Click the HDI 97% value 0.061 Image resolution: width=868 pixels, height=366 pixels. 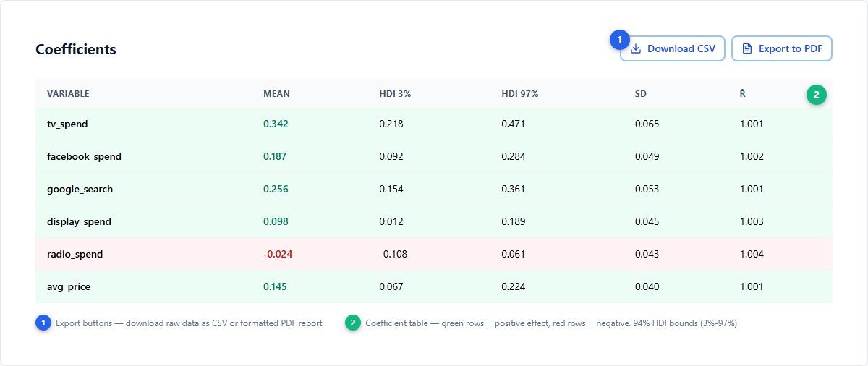(514, 254)
